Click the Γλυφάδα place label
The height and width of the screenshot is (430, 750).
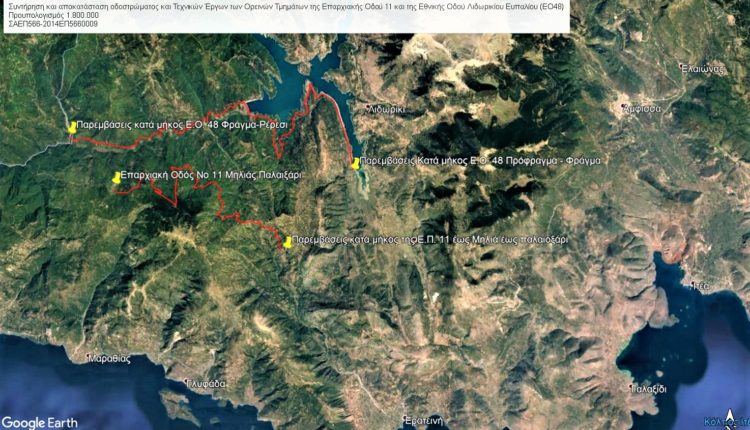click(x=206, y=384)
